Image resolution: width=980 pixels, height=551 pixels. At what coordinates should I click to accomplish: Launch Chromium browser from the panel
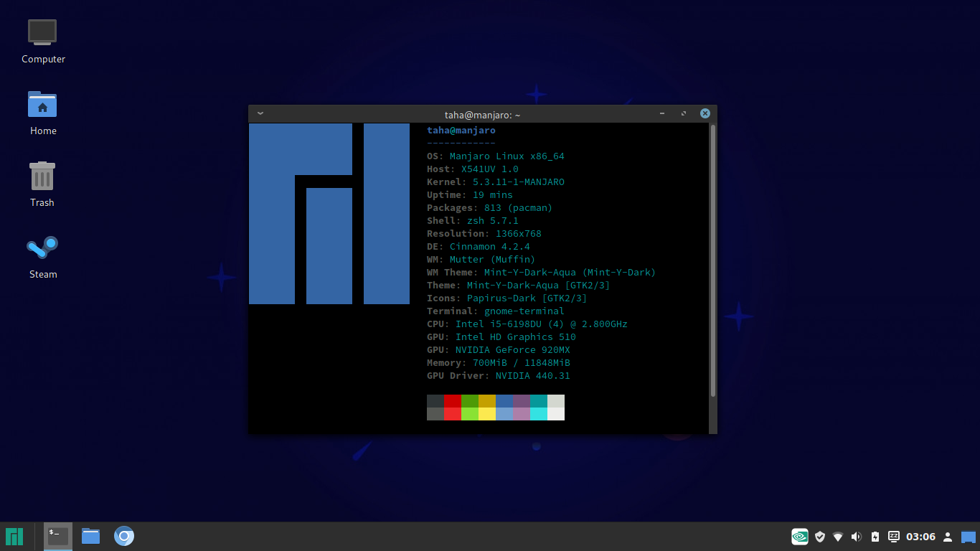tap(124, 536)
